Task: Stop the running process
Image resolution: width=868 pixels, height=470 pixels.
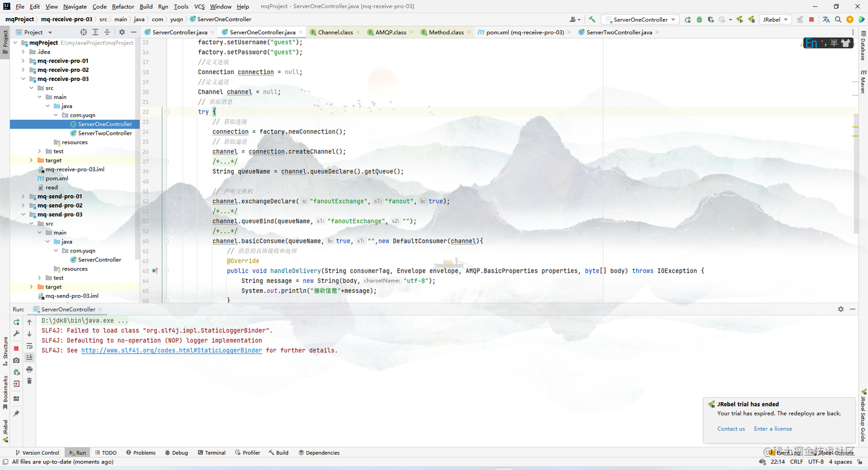Action: click(16, 347)
